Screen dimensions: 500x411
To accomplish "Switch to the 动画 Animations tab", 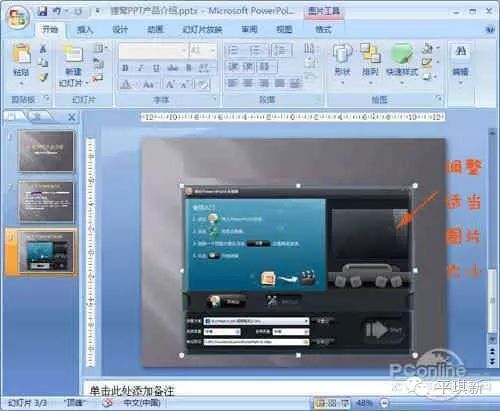I will point(155,30).
